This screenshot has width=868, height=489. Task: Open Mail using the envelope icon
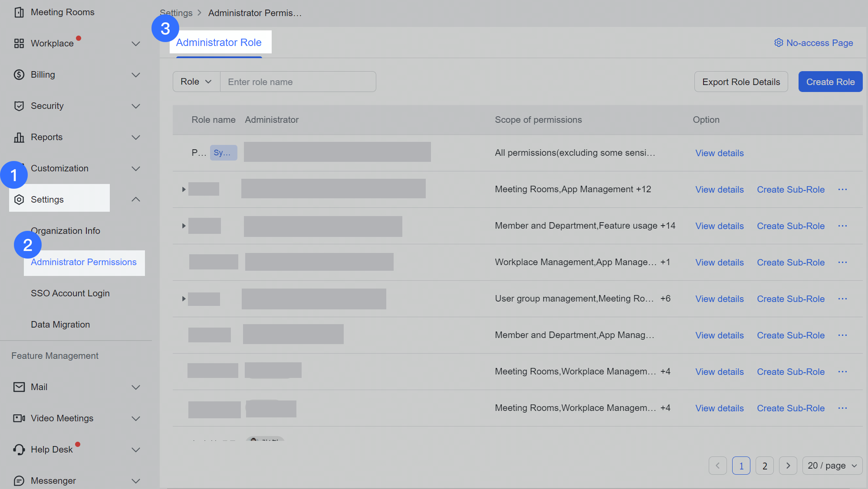coord(19,387)
